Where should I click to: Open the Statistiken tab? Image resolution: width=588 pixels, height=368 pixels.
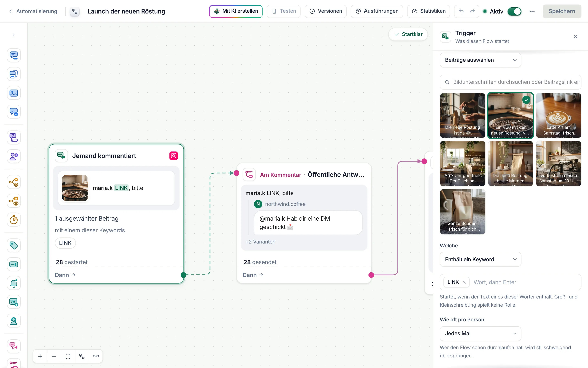pos(429,11)
